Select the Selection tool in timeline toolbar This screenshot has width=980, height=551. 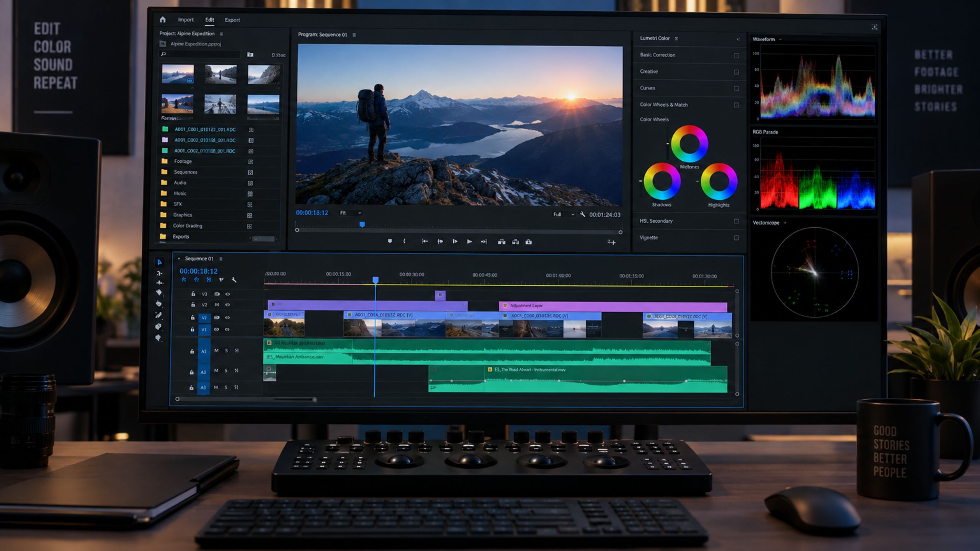[160, 262]
